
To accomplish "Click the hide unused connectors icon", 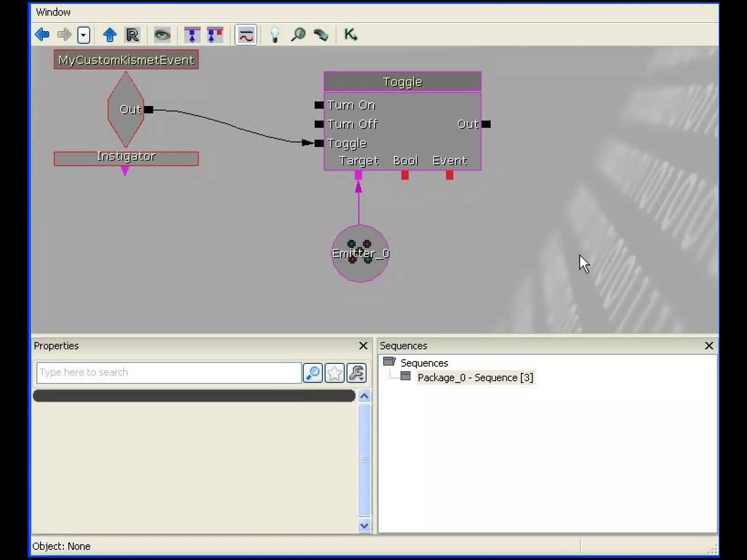I will (x=192, y=35).
